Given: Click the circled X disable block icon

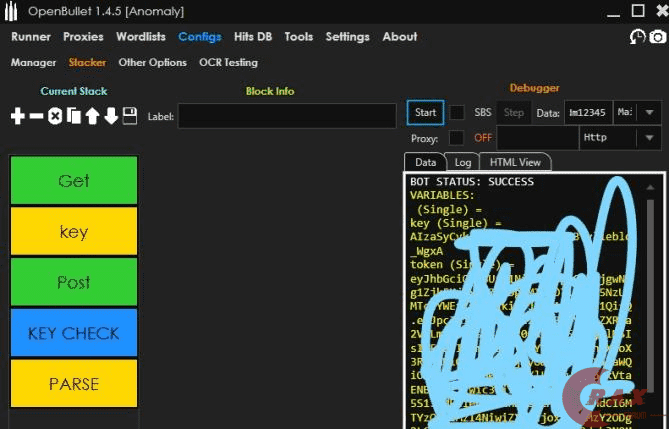Looking at the screenshot, I should coord(55,116).
